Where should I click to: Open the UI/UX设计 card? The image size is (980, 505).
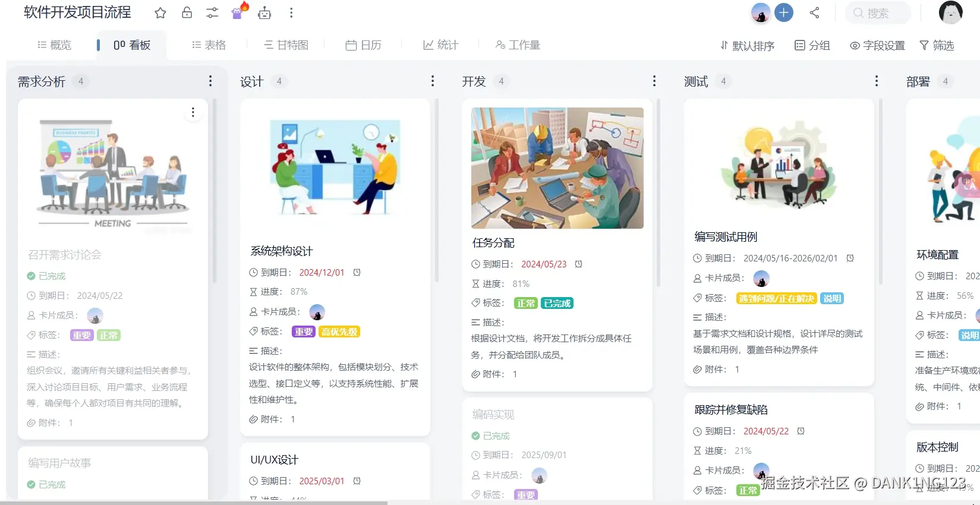coord(275,460)
